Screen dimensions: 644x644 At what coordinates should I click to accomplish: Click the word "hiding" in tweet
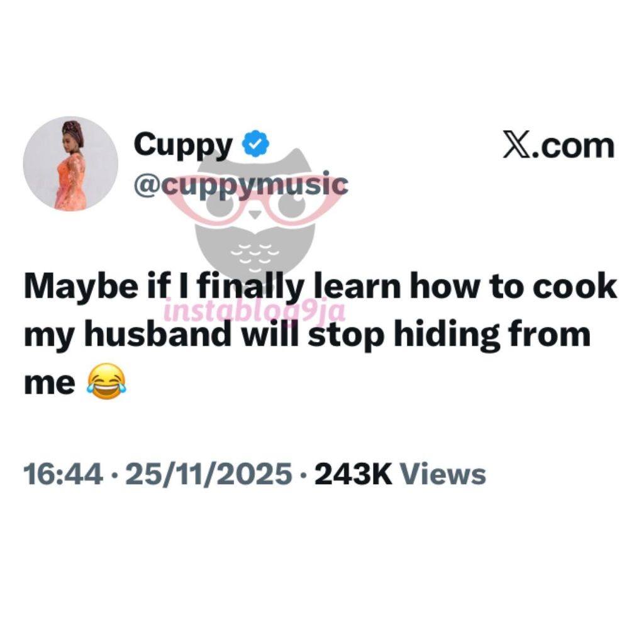[447, 336]
